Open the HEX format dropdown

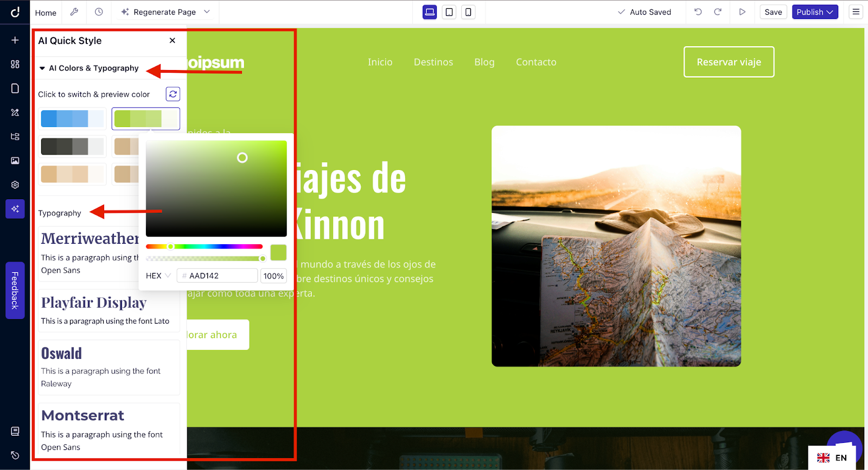[x=158, y=276]
